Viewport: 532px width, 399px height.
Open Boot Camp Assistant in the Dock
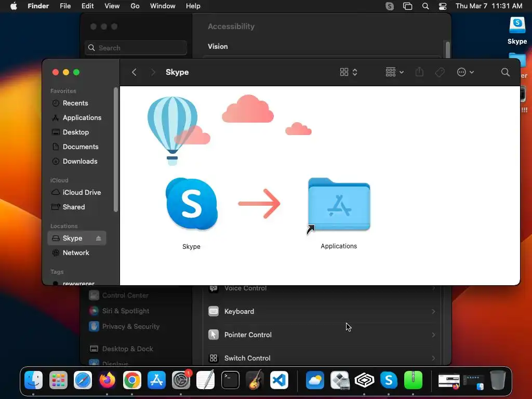point(340,380)
